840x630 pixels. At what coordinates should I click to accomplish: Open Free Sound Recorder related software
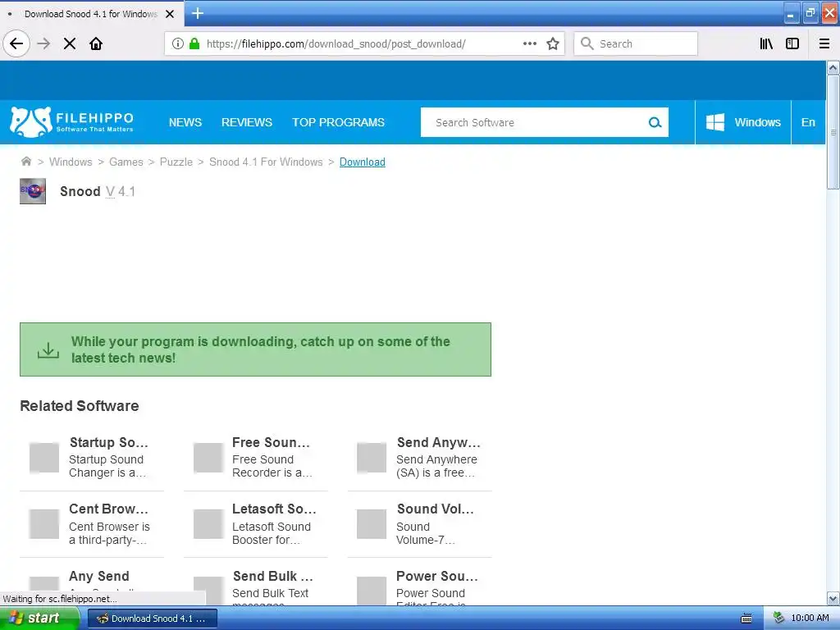click(256, 457)
